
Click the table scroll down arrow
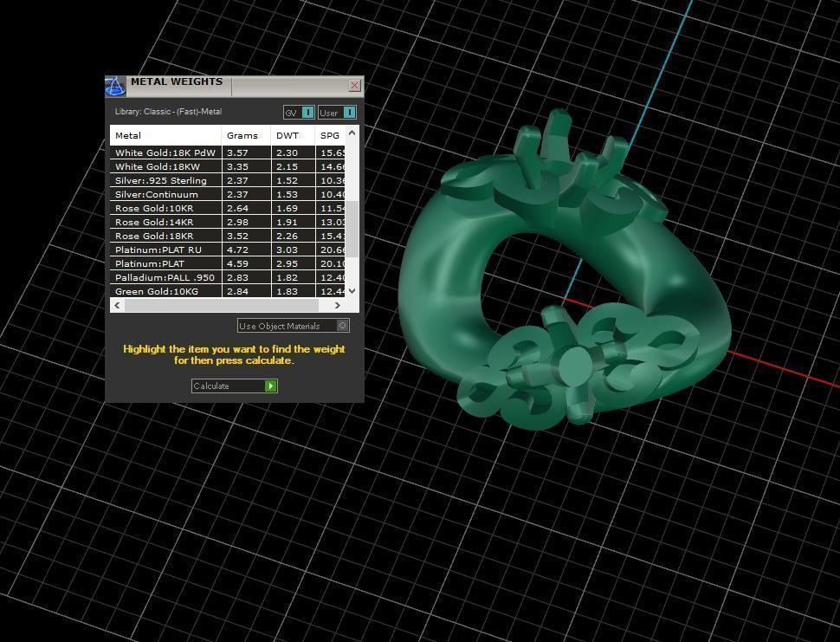tap(352, 291)
